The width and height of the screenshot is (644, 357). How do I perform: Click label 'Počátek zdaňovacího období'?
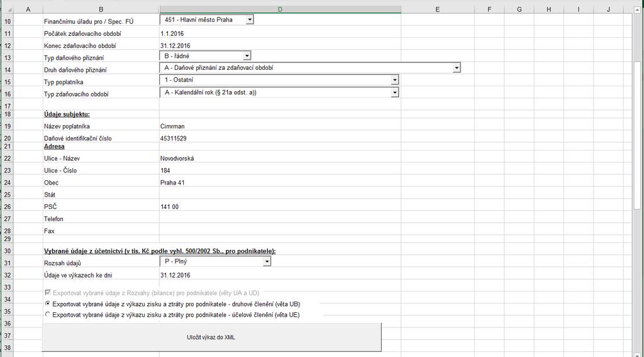(82, 34)
